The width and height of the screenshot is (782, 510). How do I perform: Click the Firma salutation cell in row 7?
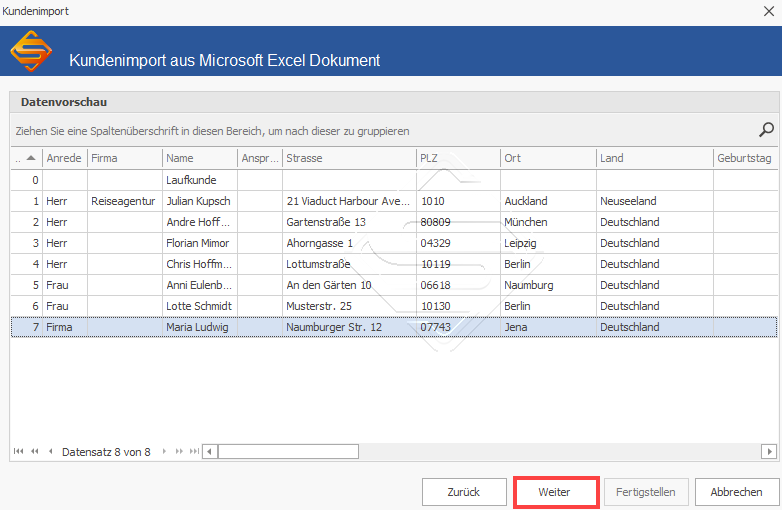65,327
